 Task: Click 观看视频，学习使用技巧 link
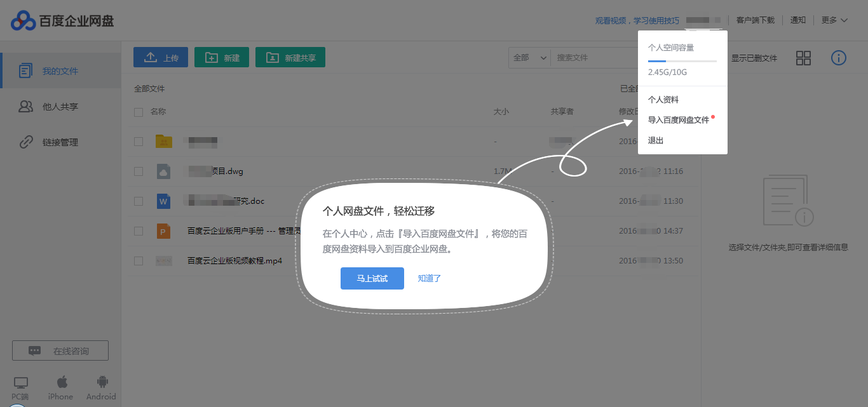coord(637,20)
